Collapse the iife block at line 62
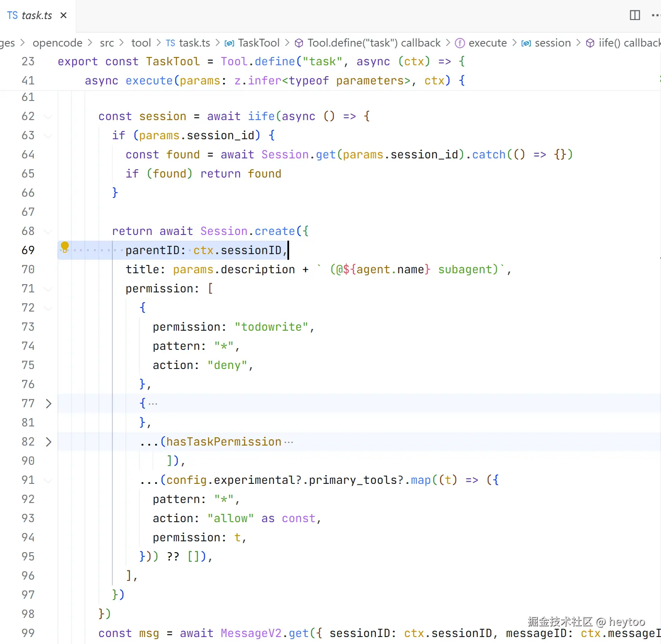The width and height of the screenshot is (661, 644). click(48, 116)
